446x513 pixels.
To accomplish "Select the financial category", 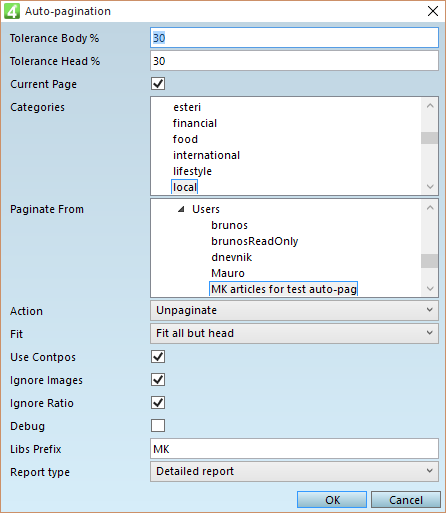I will coord(195,123).
